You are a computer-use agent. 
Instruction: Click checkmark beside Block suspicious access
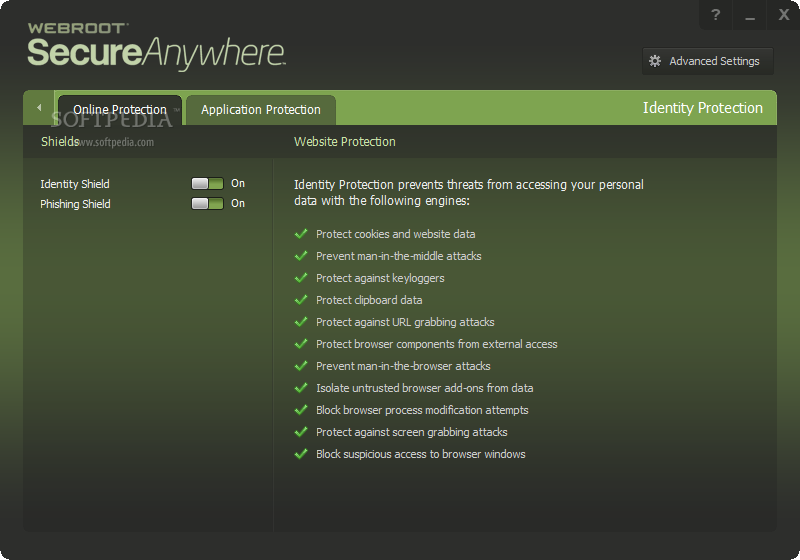click(x=301, y=453)
